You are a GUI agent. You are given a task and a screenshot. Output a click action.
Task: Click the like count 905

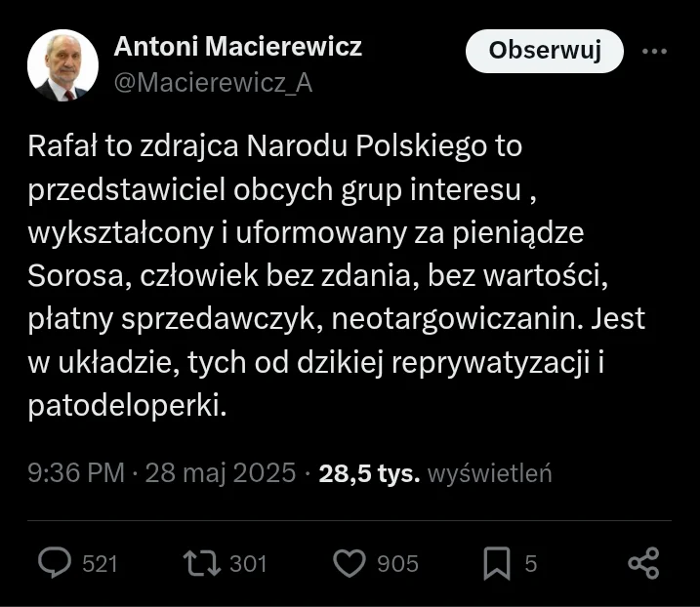click(x=397, y=564)
